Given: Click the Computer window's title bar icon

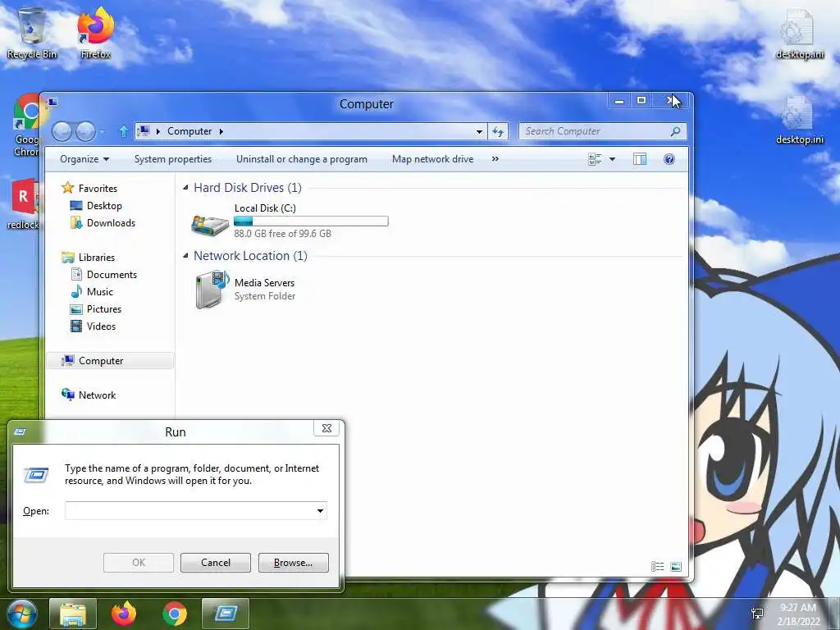Looking at the screenshot, I should tap(52, 103).
